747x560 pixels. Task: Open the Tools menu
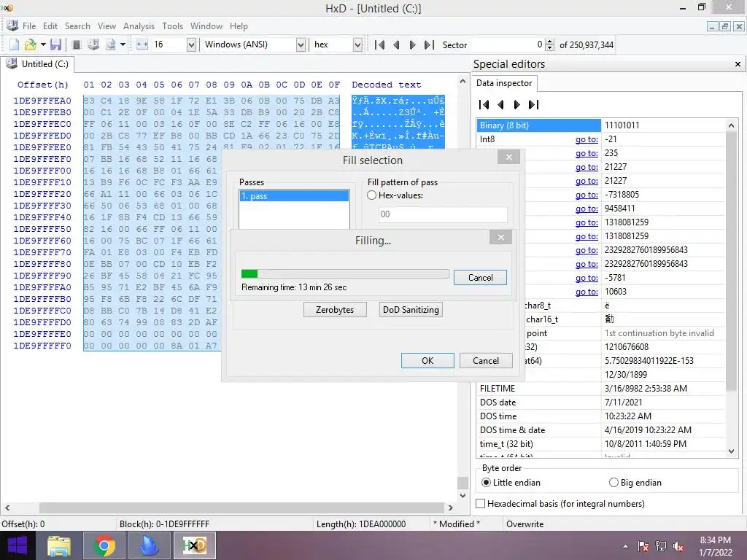tap(172, 26)
